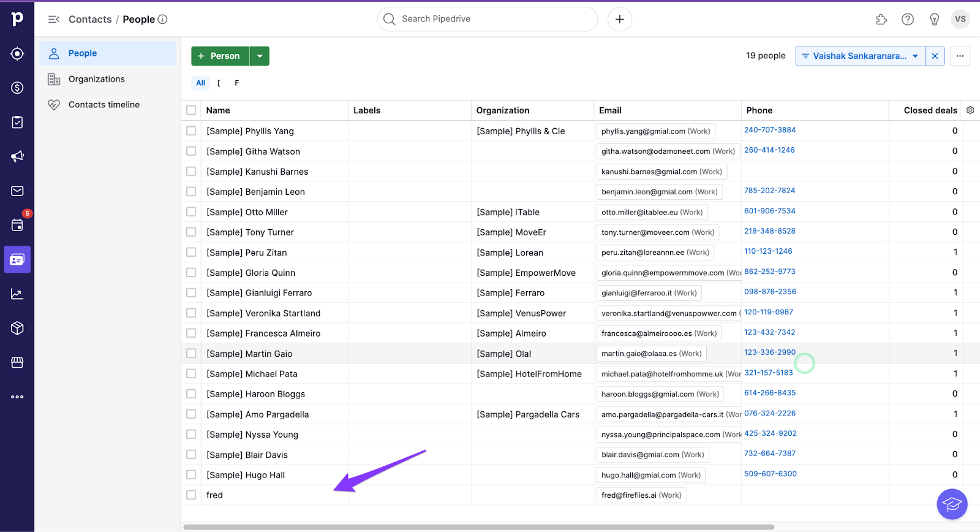Image resolution: width=980 pixels, height=532 pixels.
Task: Open the three-dots more options button
Action: pyautogui.click(x=960, y=56)
